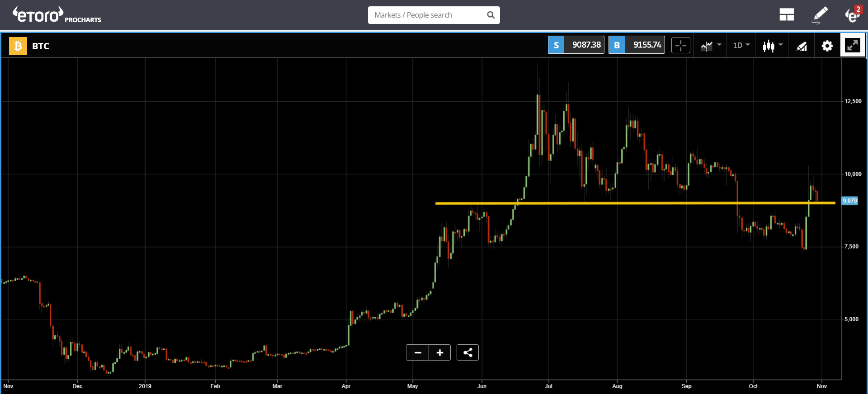Viewport: 868px width, 394px height.
Task: Click the BTC instrument name
Action: coord(41,46)
